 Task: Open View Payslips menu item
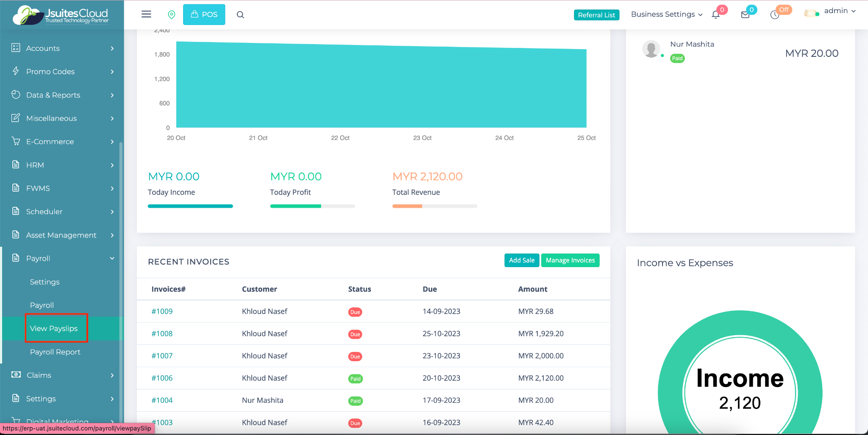pyautogui.click(x=54, y=329)
